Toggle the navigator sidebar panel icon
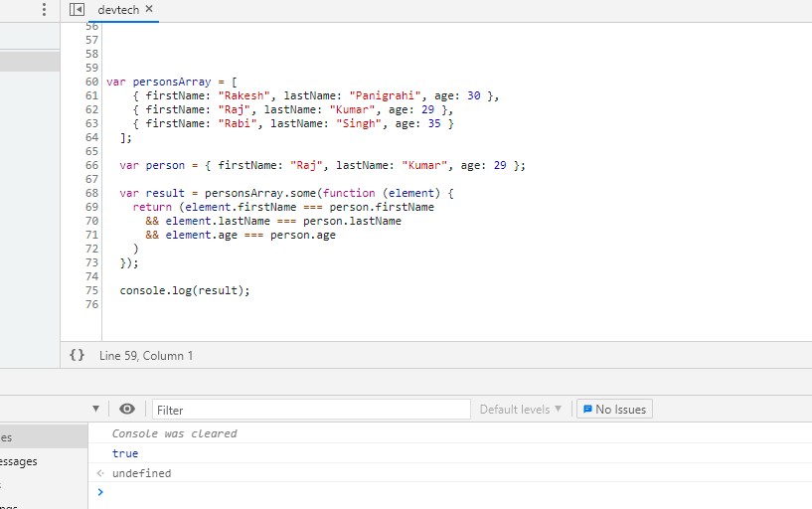812x509 pixels. point(77,9)
